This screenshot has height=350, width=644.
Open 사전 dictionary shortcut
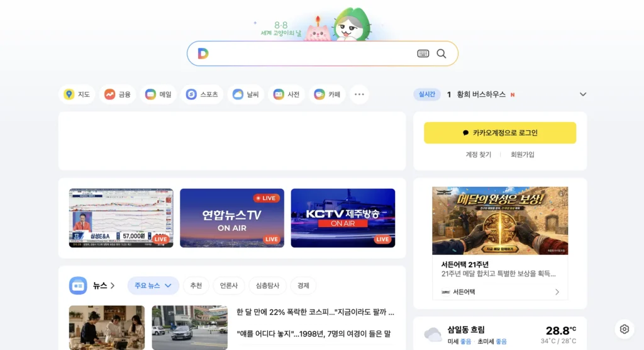click(286, 94)
